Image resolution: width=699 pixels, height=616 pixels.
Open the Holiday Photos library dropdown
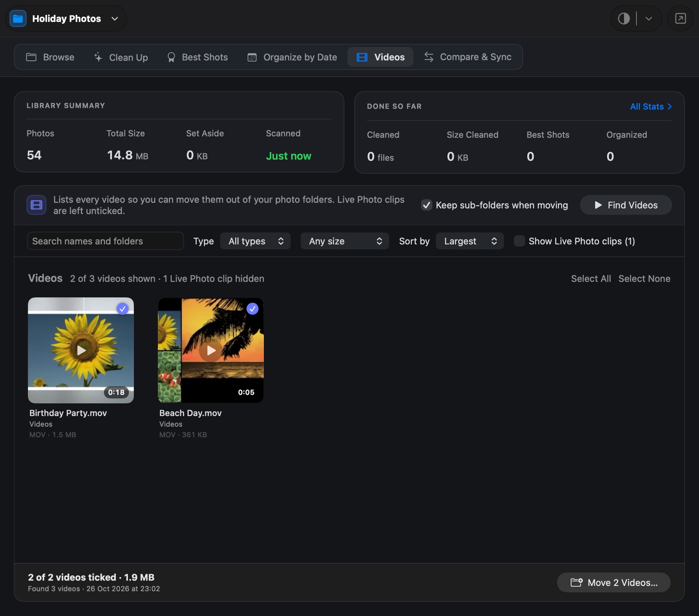[66, 18]
